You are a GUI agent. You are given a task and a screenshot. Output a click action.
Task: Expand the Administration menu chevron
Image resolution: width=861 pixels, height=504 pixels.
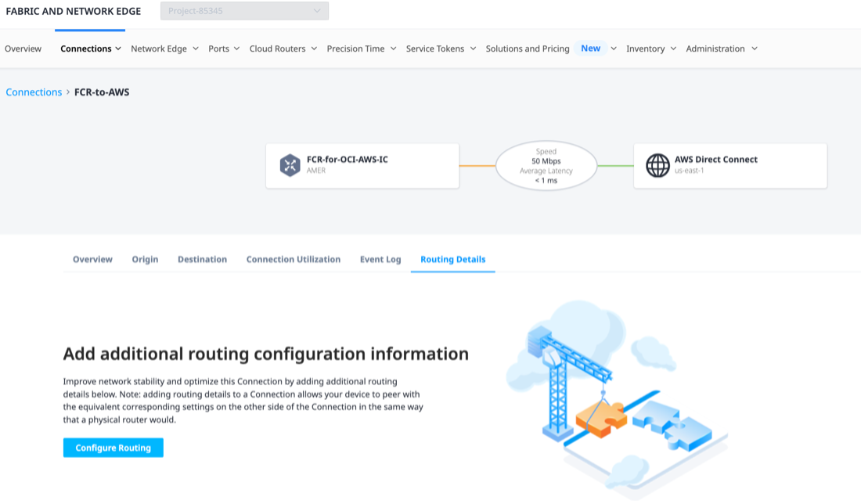[755, 49]
